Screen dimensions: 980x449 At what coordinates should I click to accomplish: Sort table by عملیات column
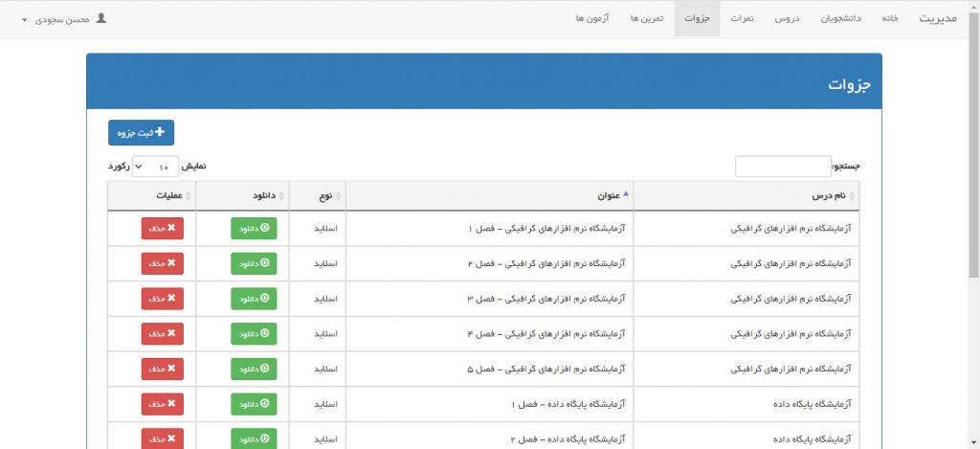(x=152, y=196)
